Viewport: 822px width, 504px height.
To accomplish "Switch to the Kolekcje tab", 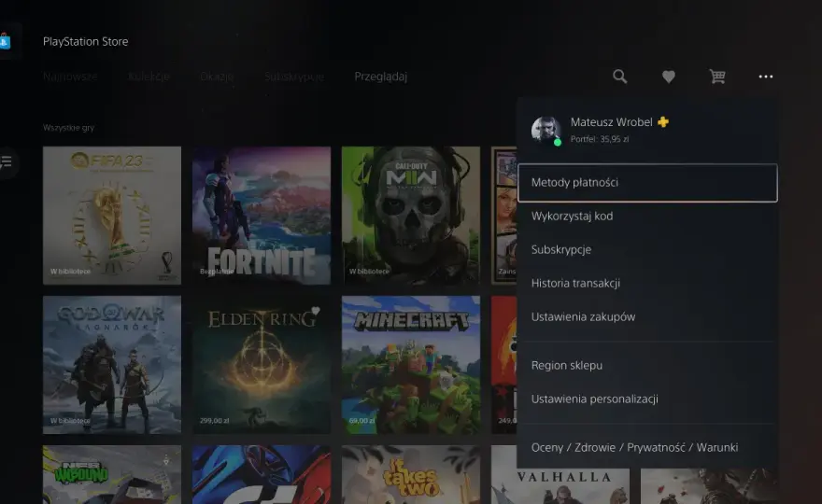I will [x=149, y=77].
